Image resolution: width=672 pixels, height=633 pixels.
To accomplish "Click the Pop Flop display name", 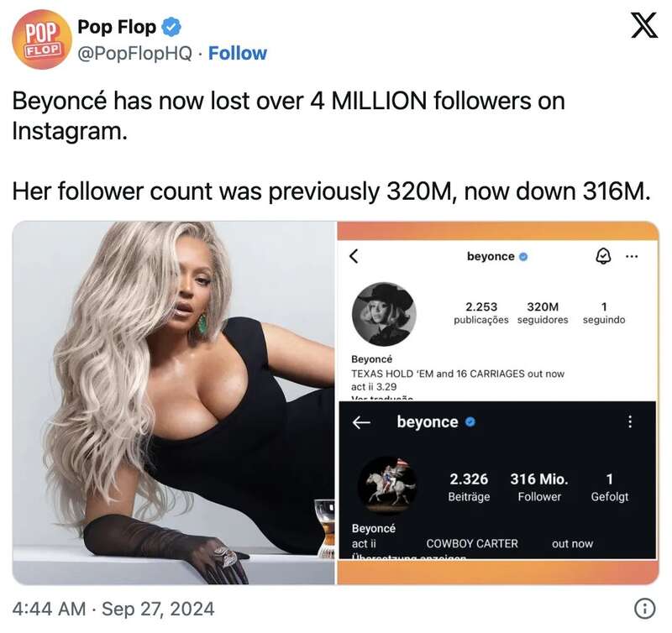I will pos(117,27).
